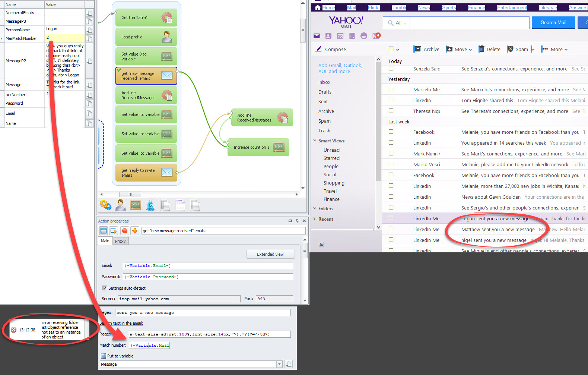Open Yahoo Contacts icon
The image size is (588, 375).
(x=328, y=36)
